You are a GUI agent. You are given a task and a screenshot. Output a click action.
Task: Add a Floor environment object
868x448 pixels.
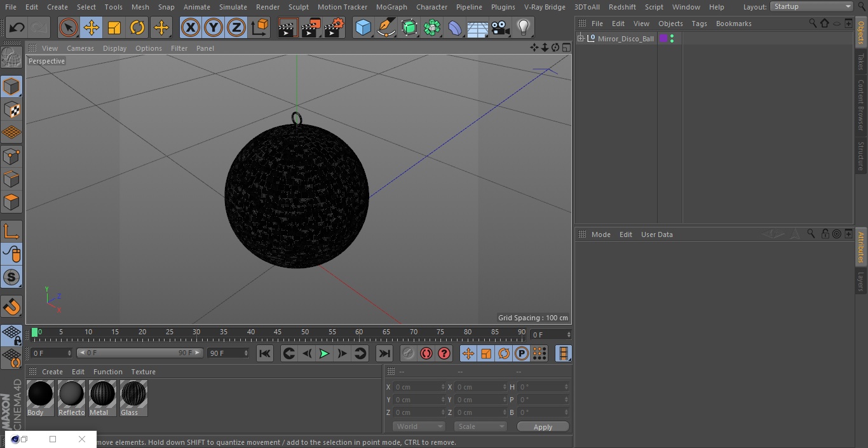pyautogui.click(x=478, y=27)
